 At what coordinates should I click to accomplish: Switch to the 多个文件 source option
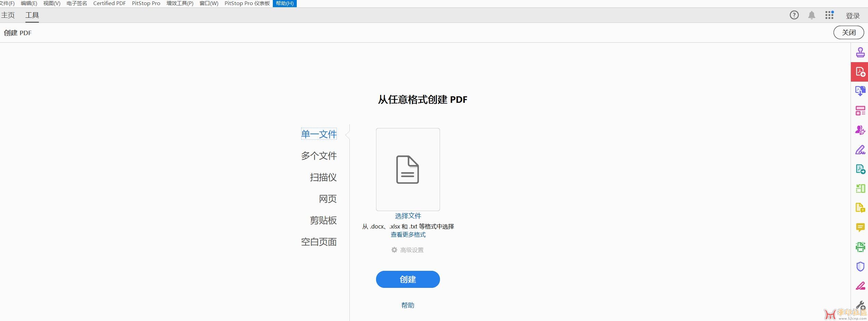[318, 155]
